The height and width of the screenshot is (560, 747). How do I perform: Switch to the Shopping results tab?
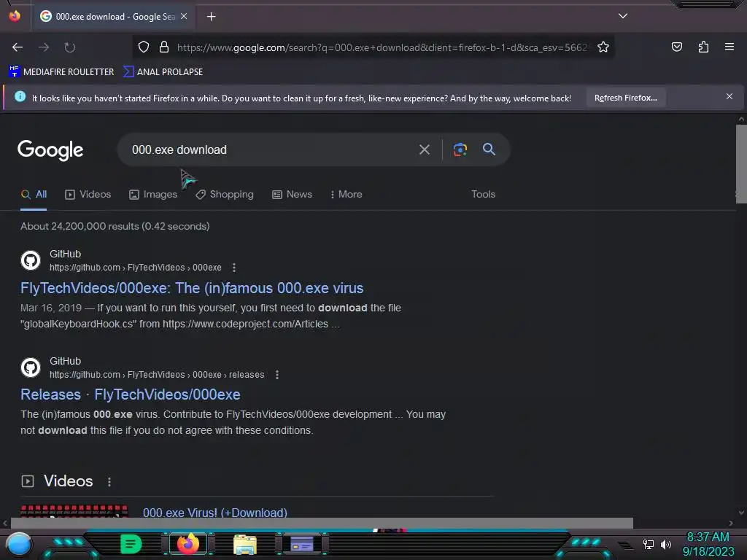pos(225,194)
